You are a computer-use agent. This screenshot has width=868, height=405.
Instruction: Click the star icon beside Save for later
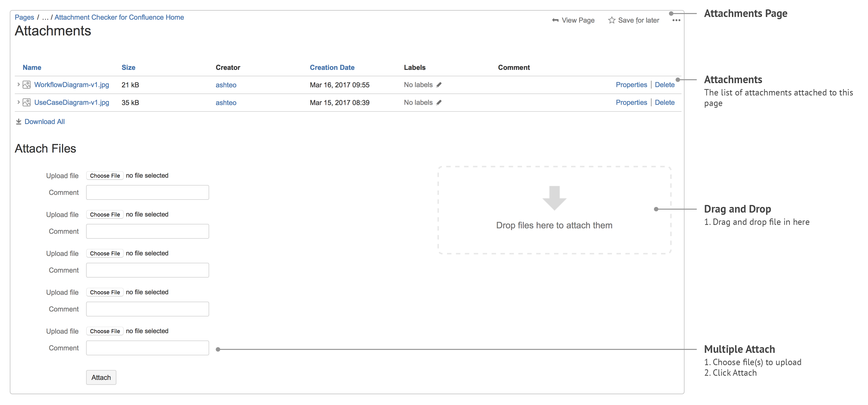coord(612,20)
